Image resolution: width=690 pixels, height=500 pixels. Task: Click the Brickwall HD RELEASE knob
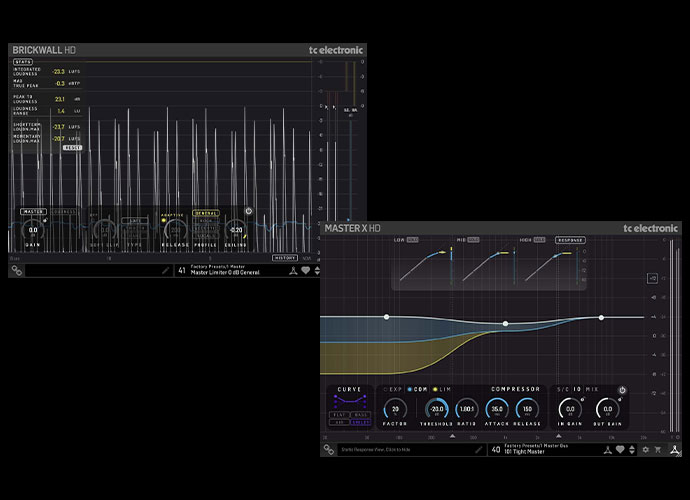[175, 230]
